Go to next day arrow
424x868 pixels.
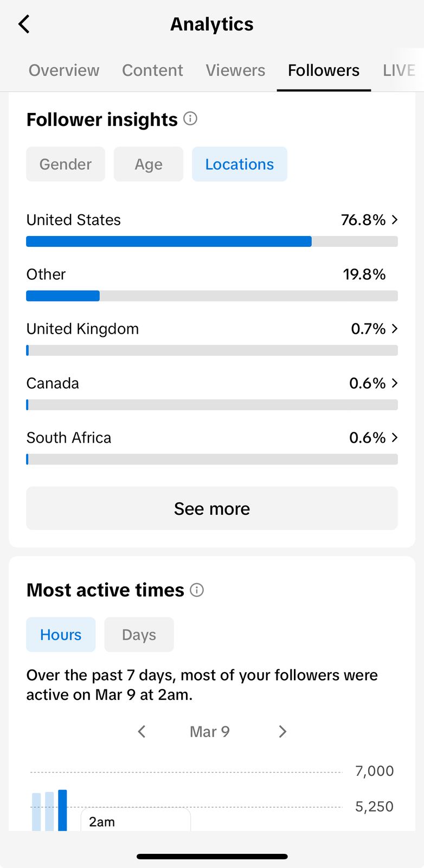(282, 731)
